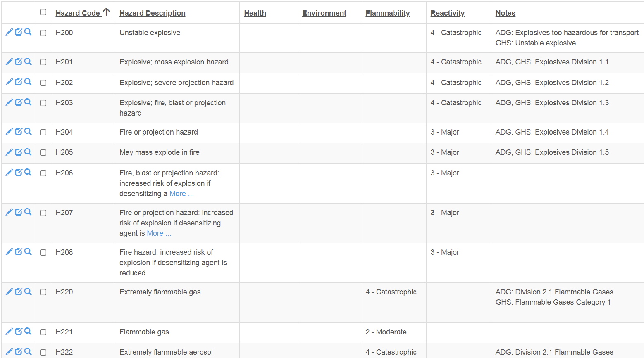The image size is (644, 358).
Task: Select the checkbox for H207
Action: click(43, 213)
